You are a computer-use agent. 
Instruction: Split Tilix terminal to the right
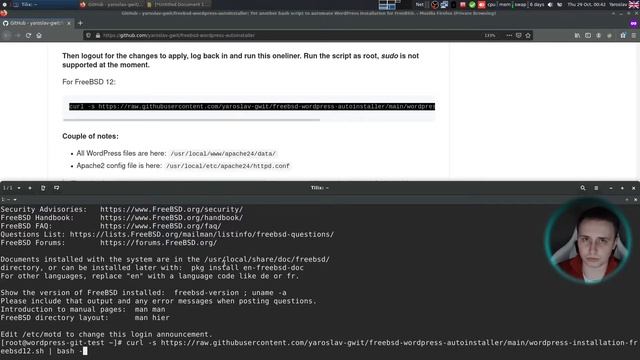(x=43, y=188)
